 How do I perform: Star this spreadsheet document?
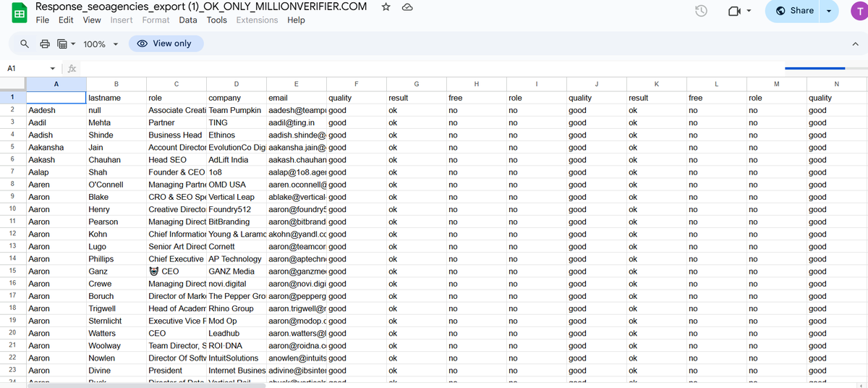click(x=386, y=7)
